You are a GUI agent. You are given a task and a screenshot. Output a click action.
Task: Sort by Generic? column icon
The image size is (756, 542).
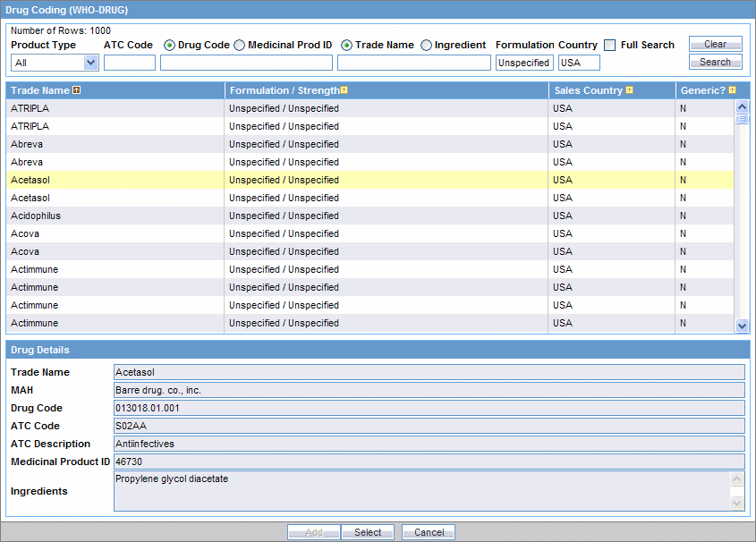coord(733,90)
